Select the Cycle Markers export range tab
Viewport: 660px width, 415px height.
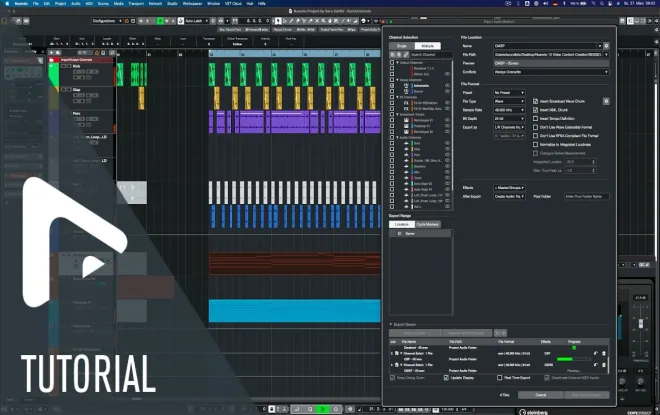point(428,224)
